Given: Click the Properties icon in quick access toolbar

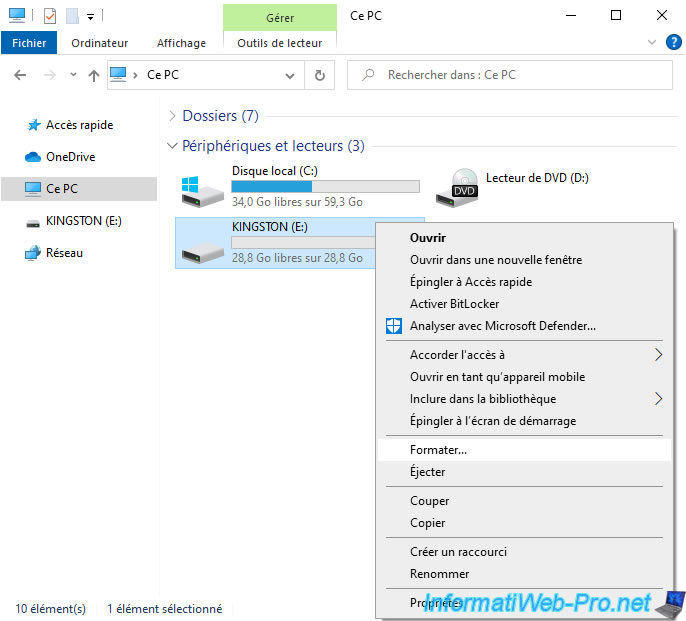Looking at the screenshot, I should tap(50, 16).
